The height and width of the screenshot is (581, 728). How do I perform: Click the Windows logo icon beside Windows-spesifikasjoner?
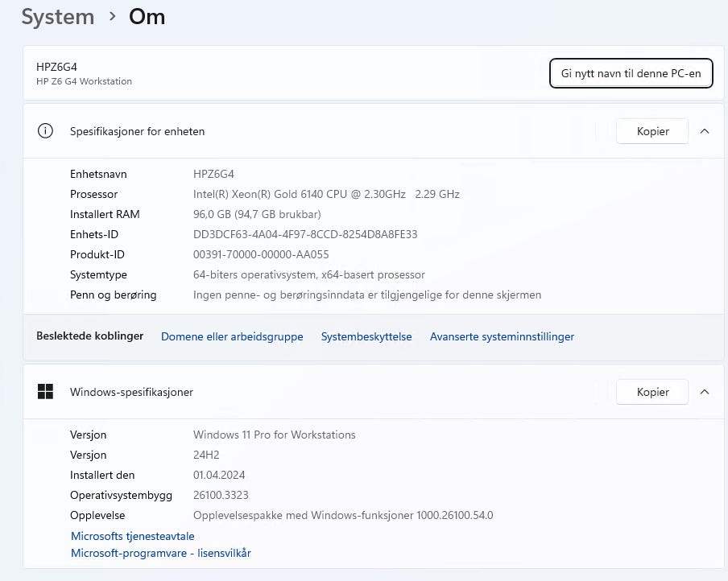(x=45, y=392)
